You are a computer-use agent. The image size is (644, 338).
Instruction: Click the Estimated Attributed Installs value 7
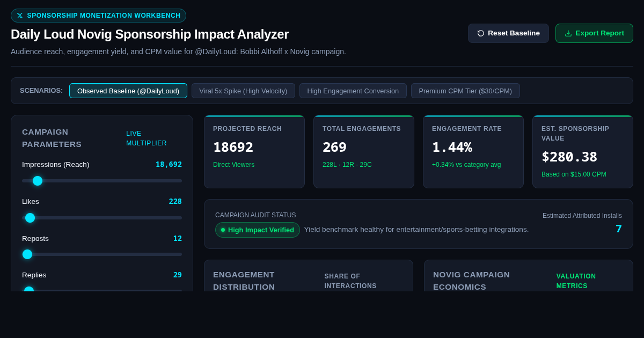[619, 229]
